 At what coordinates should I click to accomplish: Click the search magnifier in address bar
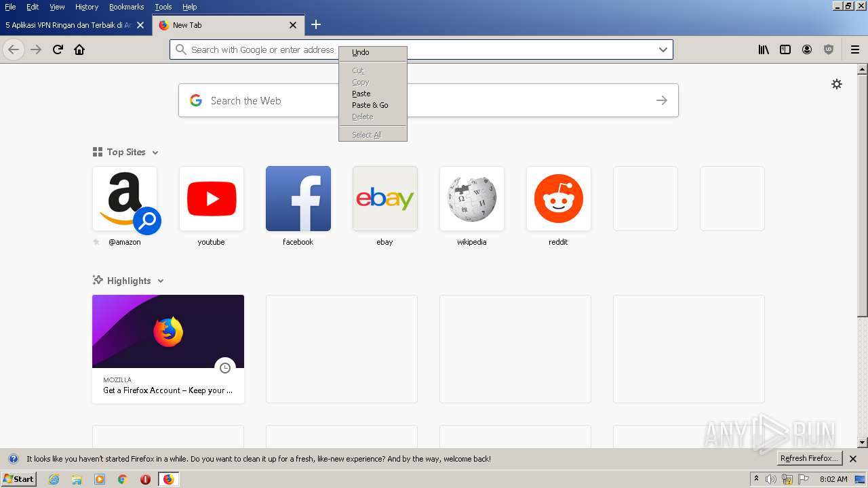(180, 49)
